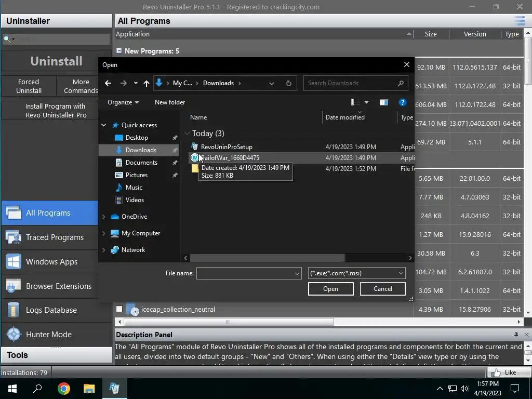Expand the Network node
Screen dimensions: 532x399
click(104, 250)
